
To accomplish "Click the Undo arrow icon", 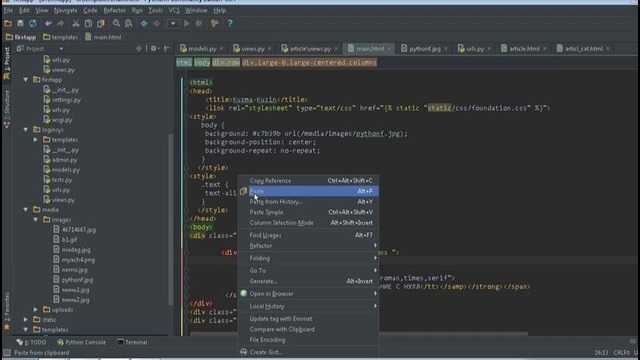I will [x=48, y=23].
